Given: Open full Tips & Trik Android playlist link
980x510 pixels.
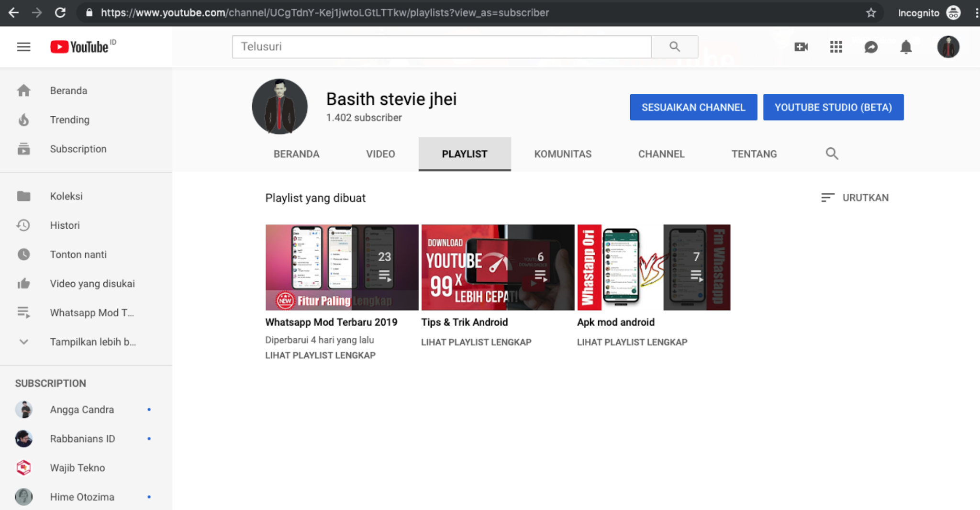Looking at the screenshot, I should tap(476, 342).
